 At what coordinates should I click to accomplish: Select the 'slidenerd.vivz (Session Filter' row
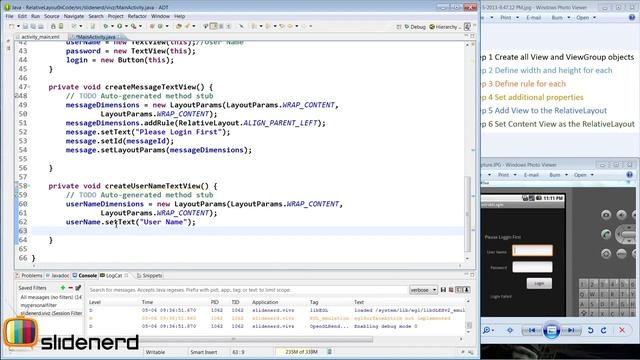(51, 313)
